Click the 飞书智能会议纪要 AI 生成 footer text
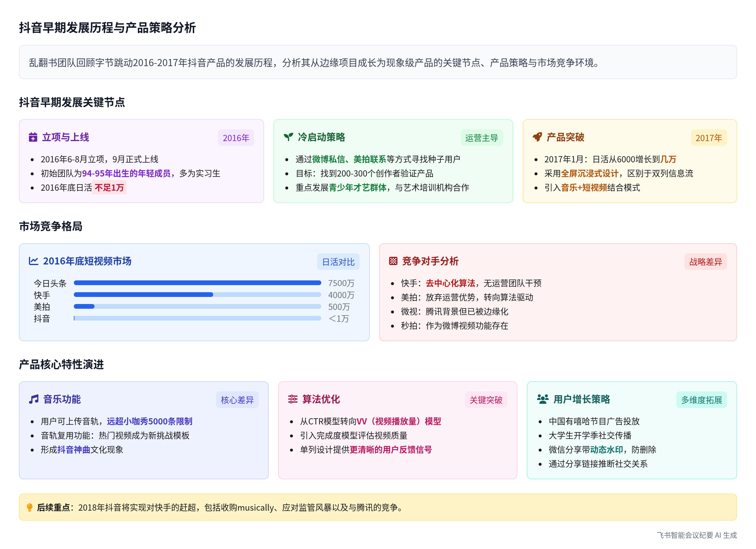Image resolution: width=756 pixels, height=549 pixels. [x=696, y=535]
